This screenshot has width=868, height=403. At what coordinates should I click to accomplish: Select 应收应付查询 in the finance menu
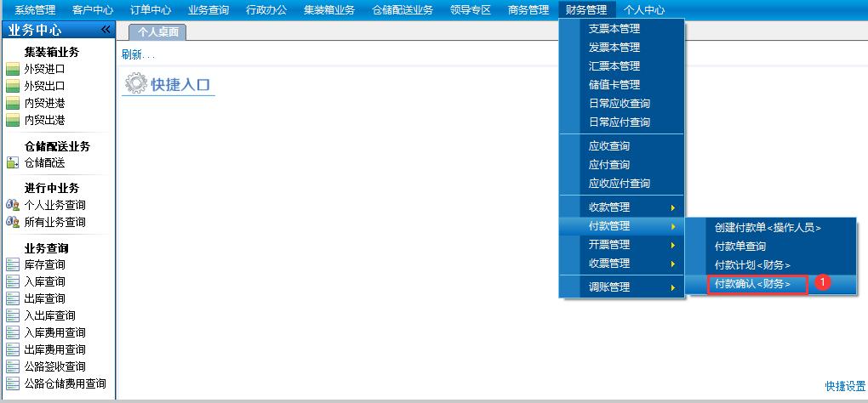(619, 184)
